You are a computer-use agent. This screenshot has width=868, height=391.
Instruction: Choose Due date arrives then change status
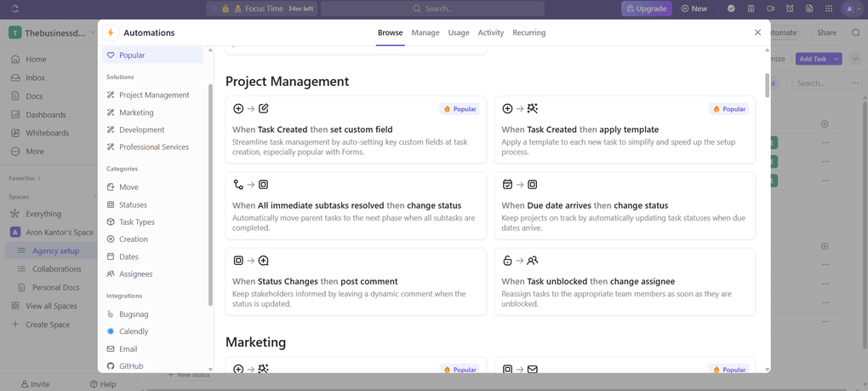click(x=625, y=205)
